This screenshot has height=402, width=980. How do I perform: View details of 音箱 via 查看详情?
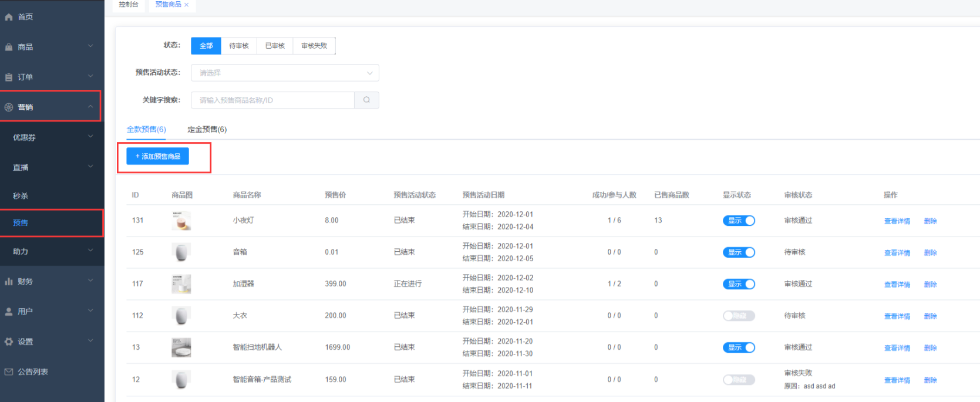897,253
